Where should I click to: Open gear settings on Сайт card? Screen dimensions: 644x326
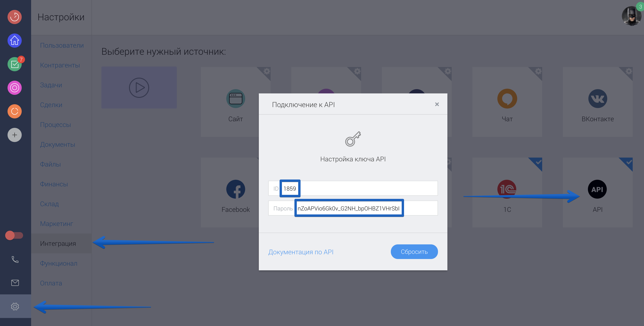coord(267,71)
